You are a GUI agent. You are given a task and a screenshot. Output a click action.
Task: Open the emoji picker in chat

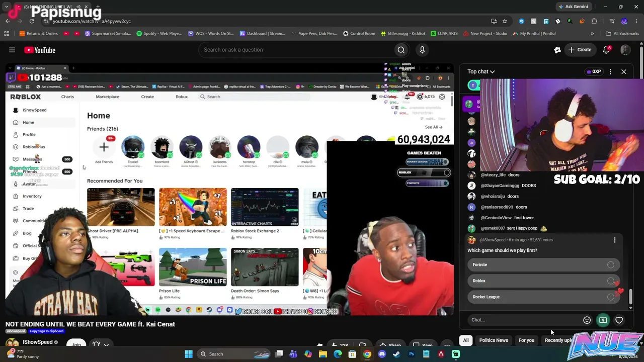click(587, 320)
